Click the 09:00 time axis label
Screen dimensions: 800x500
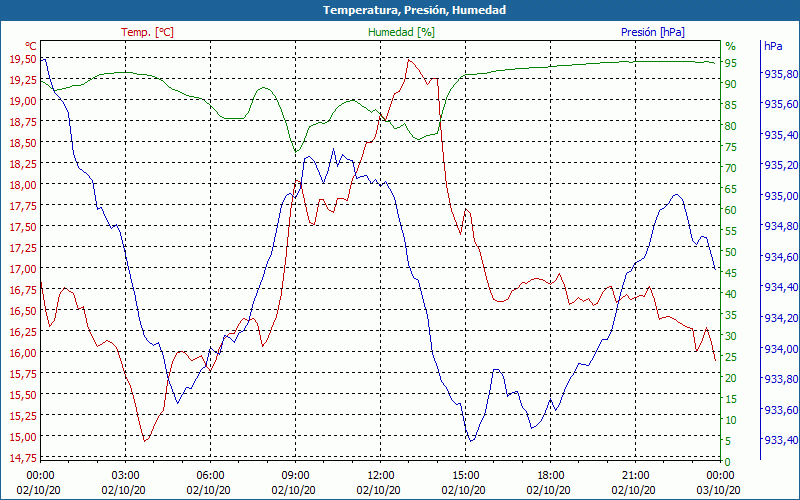point(295,476)
